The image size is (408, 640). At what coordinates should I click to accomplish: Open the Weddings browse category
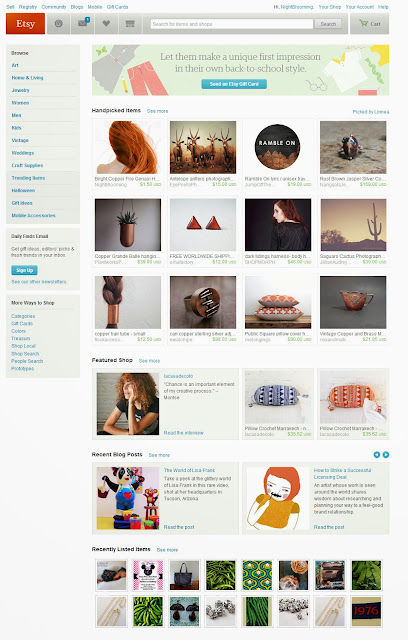click(x=23, y=153)
